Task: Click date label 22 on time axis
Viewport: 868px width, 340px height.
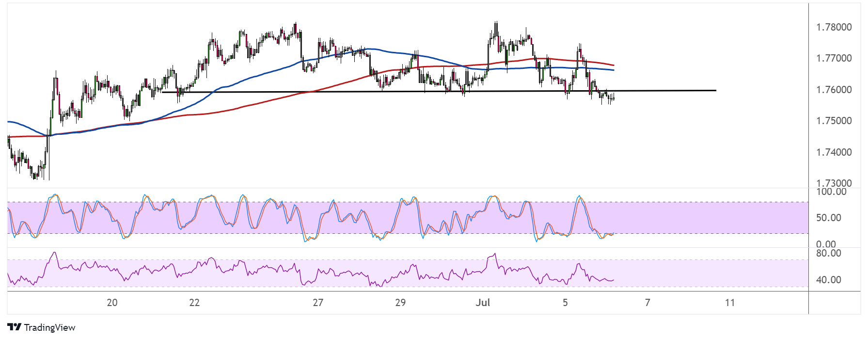Action: pyautogui.click(x=194, y=303)
